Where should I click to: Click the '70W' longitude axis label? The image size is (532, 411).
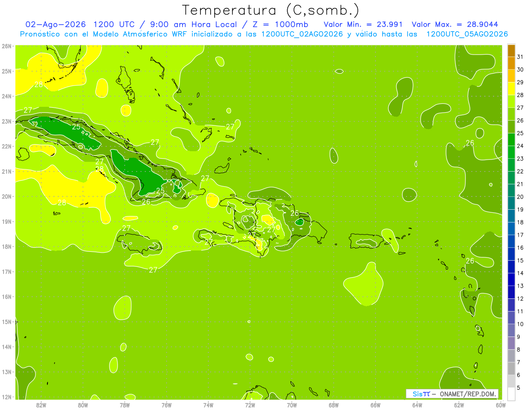pos(292,405)
